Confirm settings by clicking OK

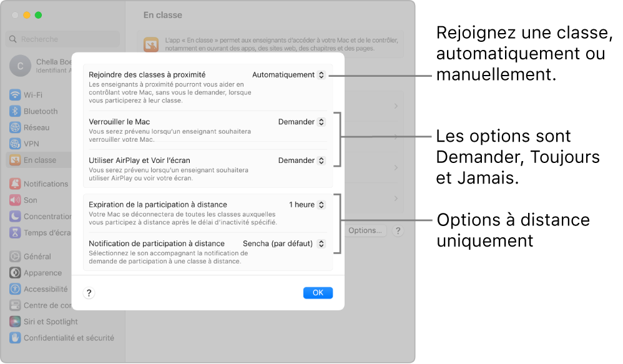click(318, 292)
